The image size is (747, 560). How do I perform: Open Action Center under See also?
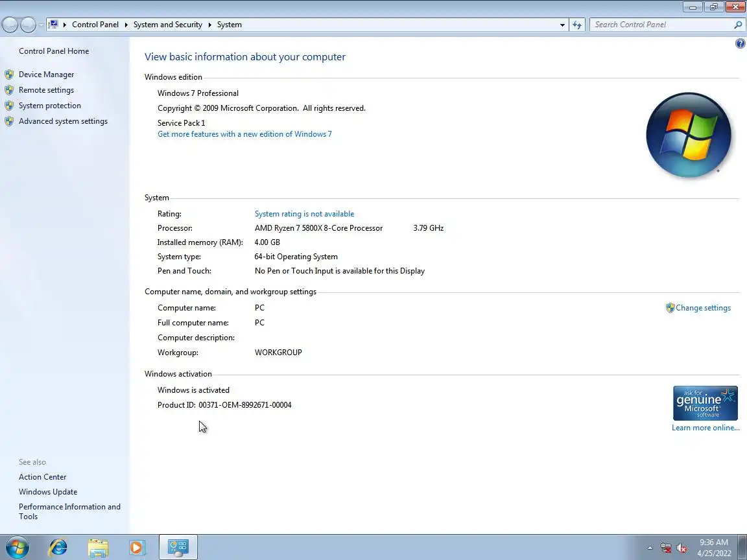[x=42, y=476]
